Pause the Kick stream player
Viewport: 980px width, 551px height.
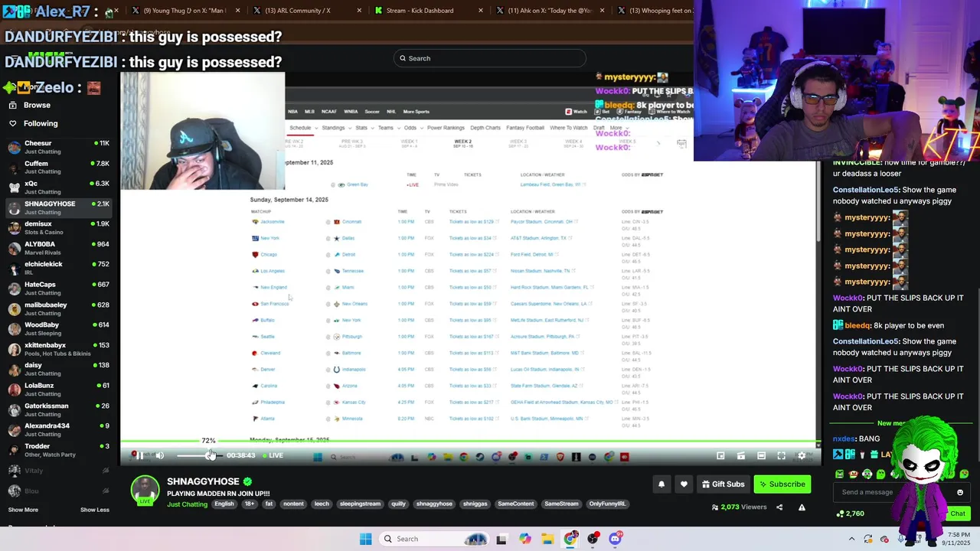click(x=139, y=455)
